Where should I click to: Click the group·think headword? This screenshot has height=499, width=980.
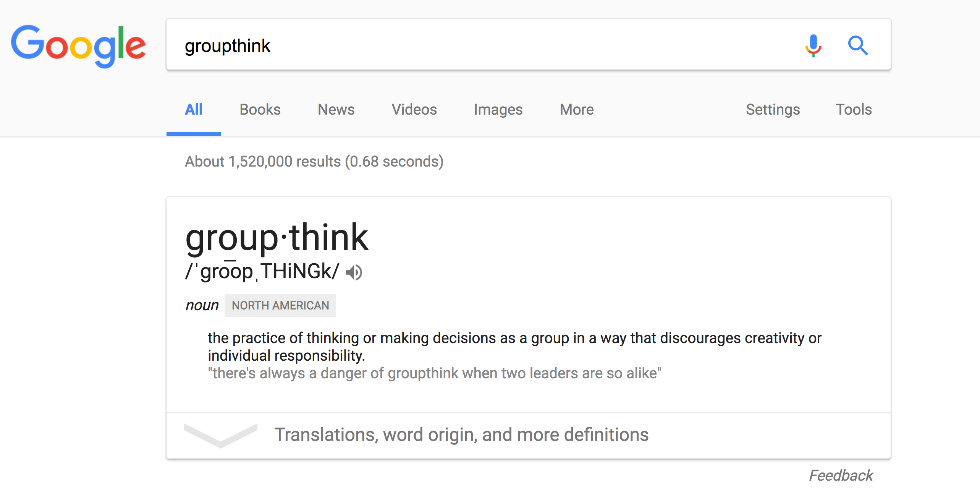click(x=277, y=238)
